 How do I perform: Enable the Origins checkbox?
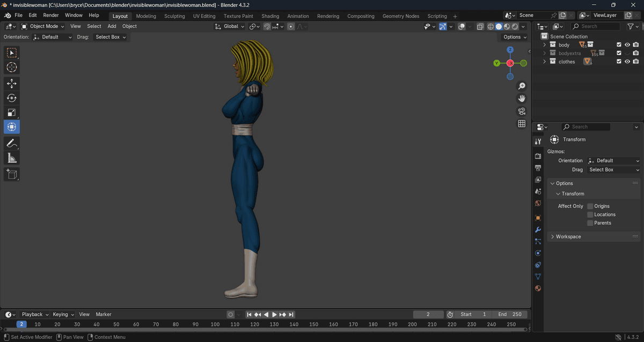(590, 206)
